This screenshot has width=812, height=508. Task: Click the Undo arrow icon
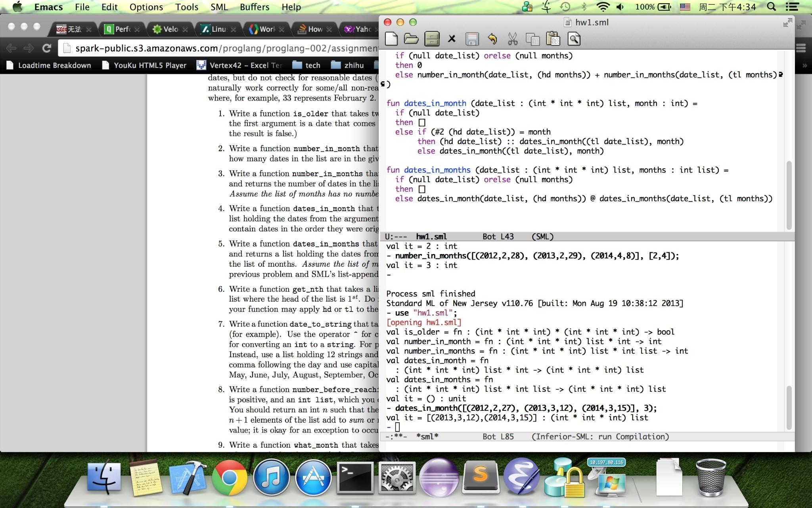[492, 39]
